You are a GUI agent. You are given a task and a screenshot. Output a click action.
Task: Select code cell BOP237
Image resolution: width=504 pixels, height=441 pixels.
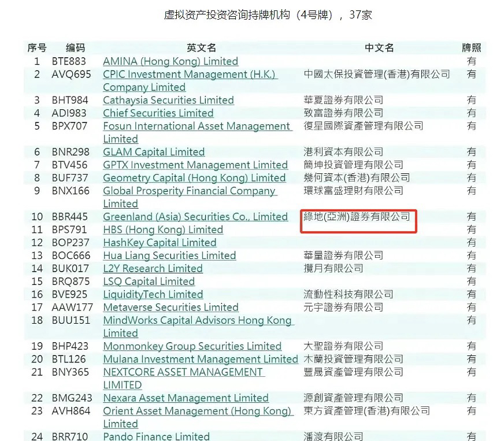coord(71,243)
